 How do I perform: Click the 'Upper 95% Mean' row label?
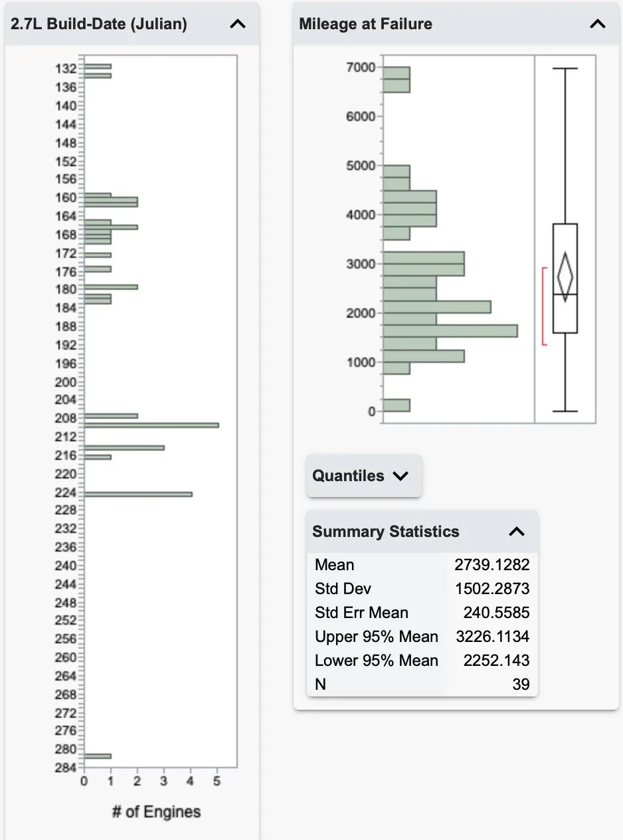tap(377, 637)
